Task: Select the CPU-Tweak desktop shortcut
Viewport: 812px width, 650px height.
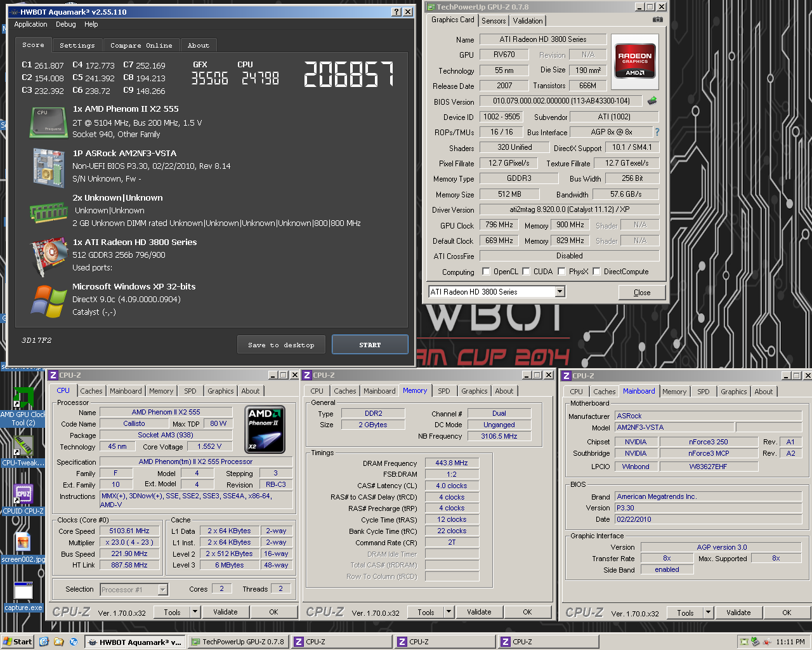Action: (23, 451)
